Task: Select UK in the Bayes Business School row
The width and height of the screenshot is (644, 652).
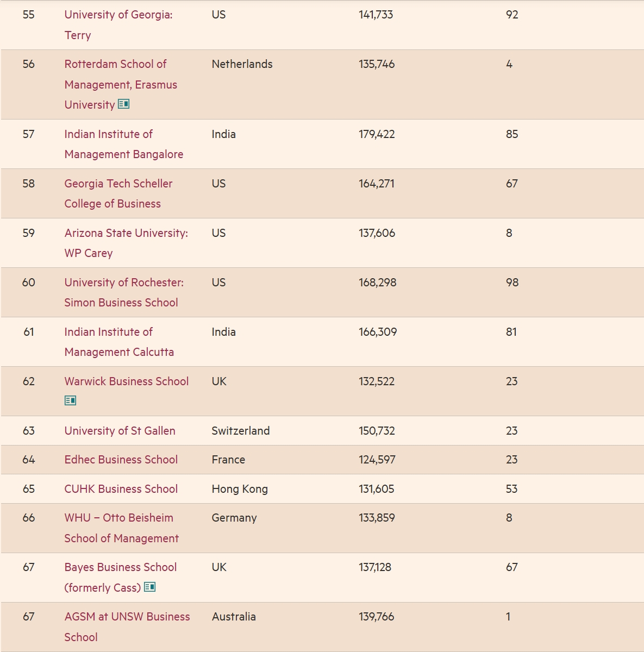Action: tap(219, 567)
